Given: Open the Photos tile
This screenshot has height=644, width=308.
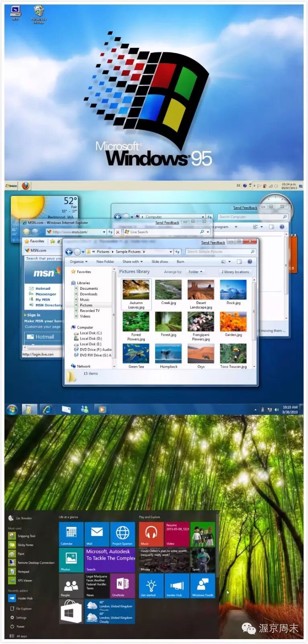Looking at the screenshot, I should [x=71, y=560].
